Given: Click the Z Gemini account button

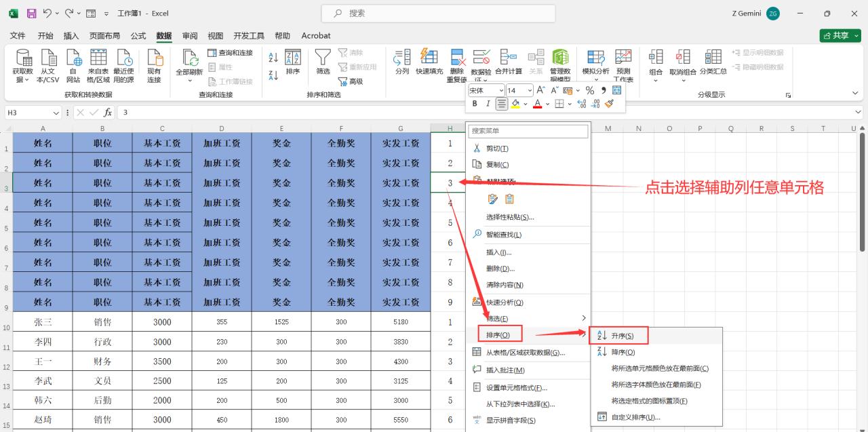Looking at the screenshot, I should pos(756,14).
